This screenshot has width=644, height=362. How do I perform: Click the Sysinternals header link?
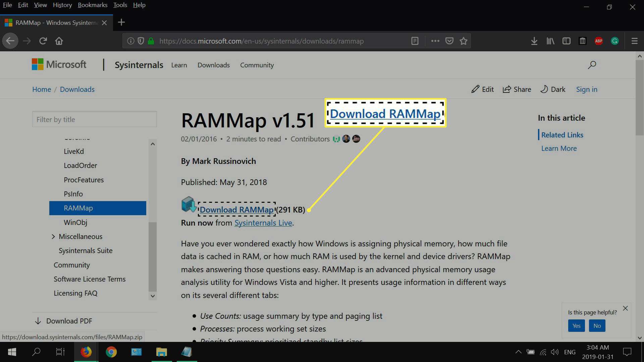pos(139,65)
